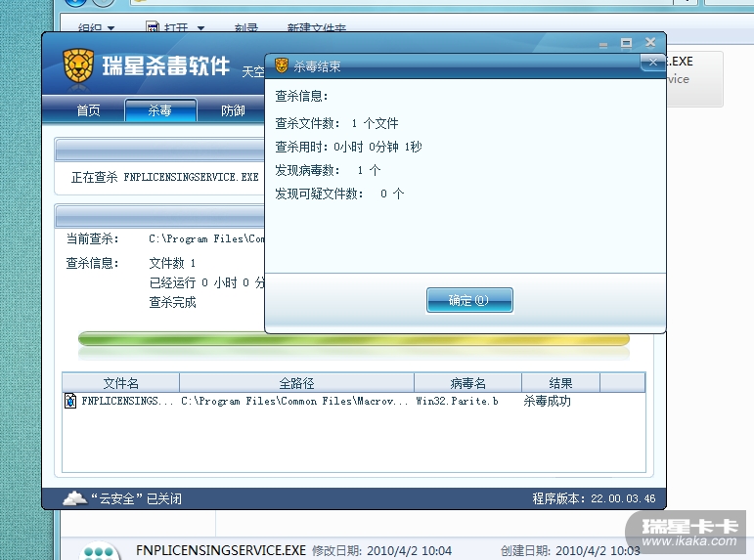Screen dimensions: 754x560
Task: Click the 病毒名 column header
Action: pyautogui.click(x=467, y=383)
